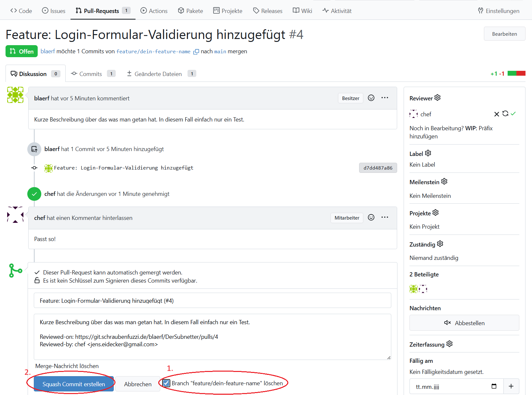532x395 pixels.
Task: Remove the chef reviewer with the X icon
Action: click(496, 114)
